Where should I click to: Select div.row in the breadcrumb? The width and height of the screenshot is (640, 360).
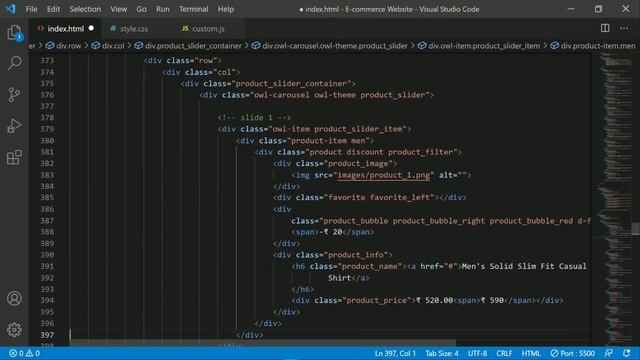pyautogui.click(x=64, y=46)
